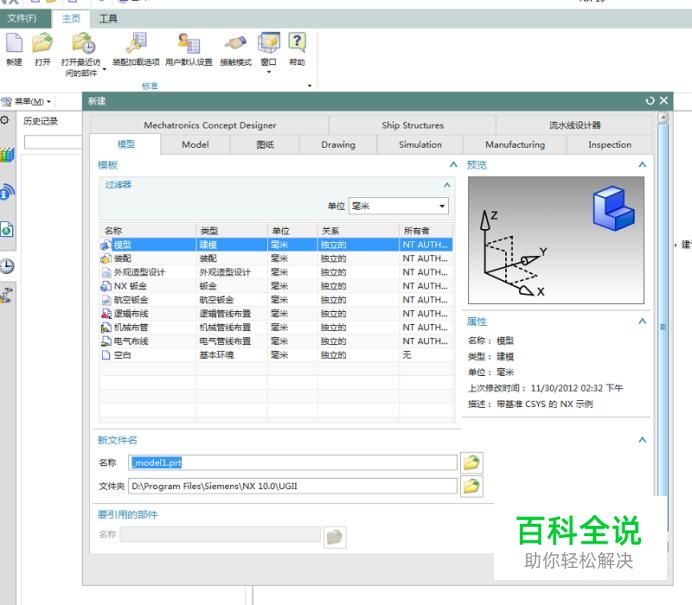
Task: Collapse the 新文件名 section
Action: click(642, 440)
